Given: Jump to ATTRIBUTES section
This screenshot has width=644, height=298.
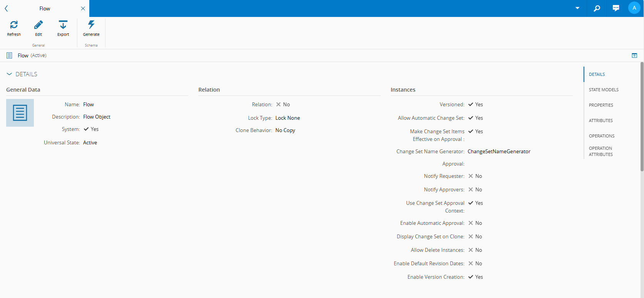Looking at the screenshot, I should 601,121.
